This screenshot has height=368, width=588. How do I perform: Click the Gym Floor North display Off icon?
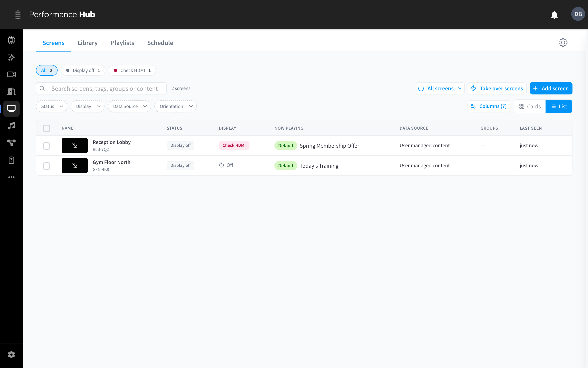[x=221, y=165]
